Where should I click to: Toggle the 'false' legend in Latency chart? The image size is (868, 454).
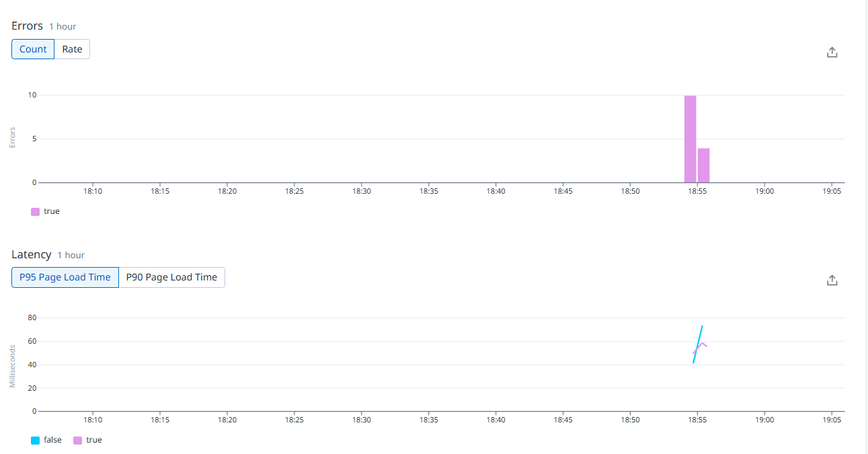(46, 440)
